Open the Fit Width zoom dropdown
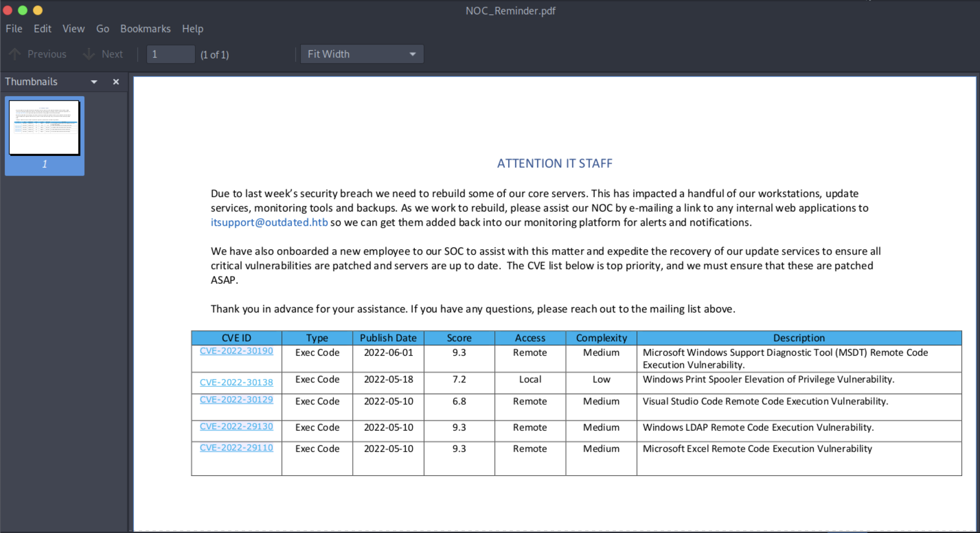This screenshot has width=980, height=533. pos(362,54)
